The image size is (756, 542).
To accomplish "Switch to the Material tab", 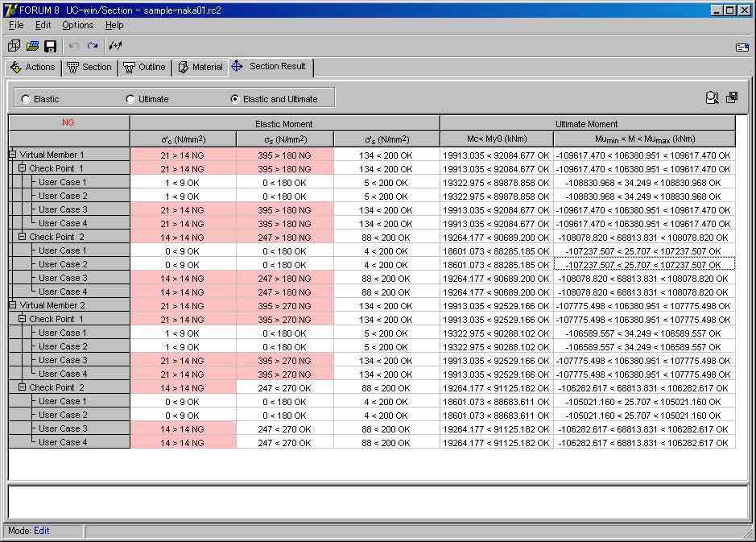I will click(200, 67).
